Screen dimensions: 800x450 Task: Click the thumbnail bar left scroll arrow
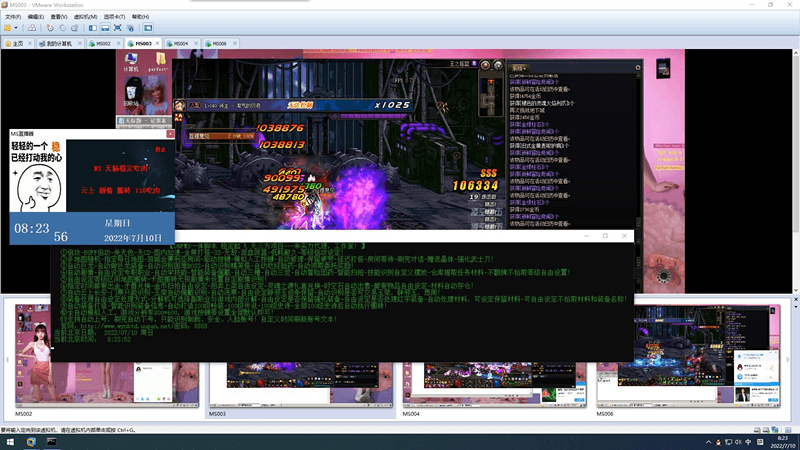[x=7, y=360]
